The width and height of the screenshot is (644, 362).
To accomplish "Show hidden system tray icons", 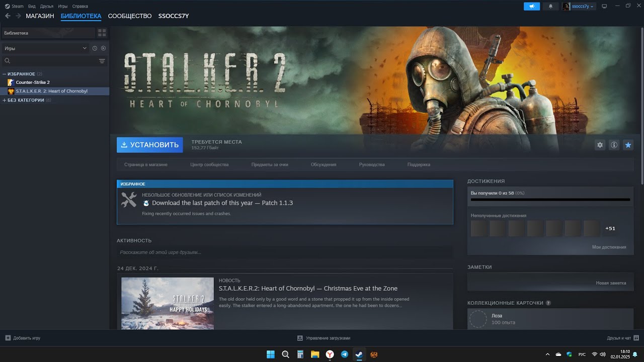I will (547, 354).
